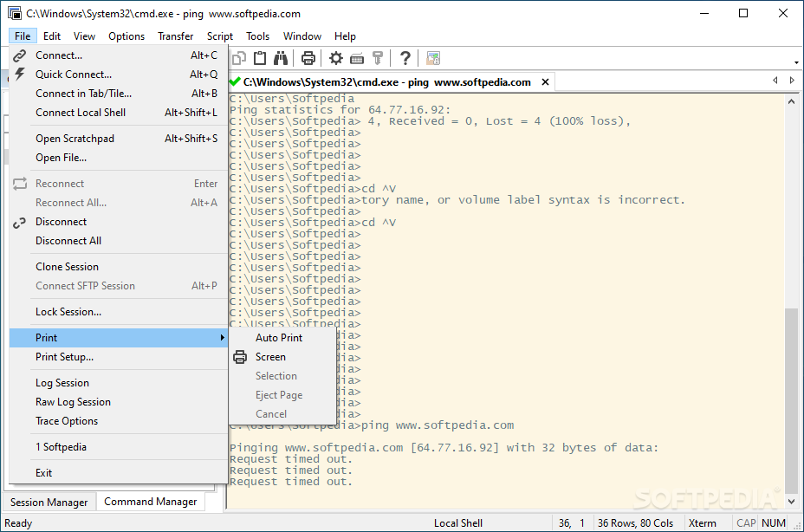Choose Clone Session
This screenshot has height=532, width=804.
[x=119, y=267]
